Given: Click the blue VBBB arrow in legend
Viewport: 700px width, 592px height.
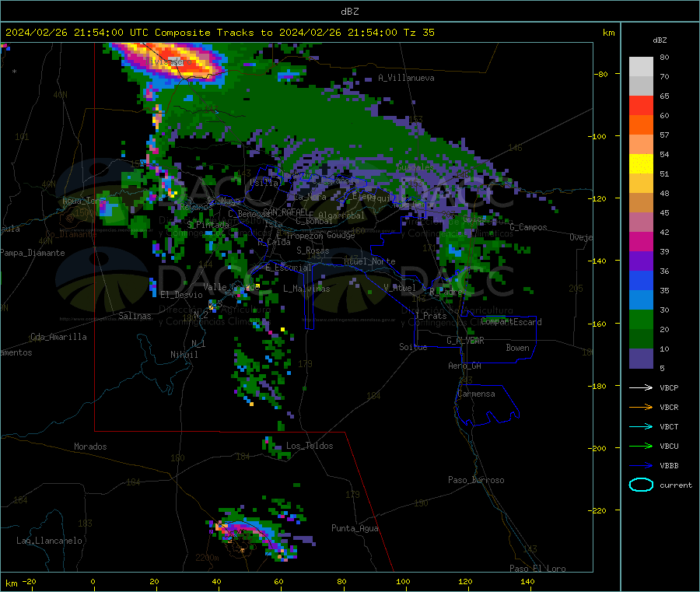Looking at the screenshot, I should click(641, 466).
